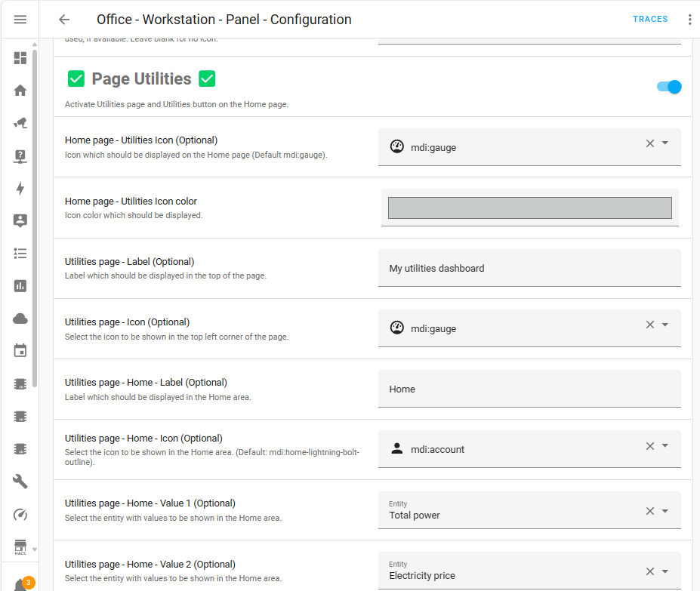
Task: Open the wrench tools sidebar icon
Action: [x=20, y=482]
